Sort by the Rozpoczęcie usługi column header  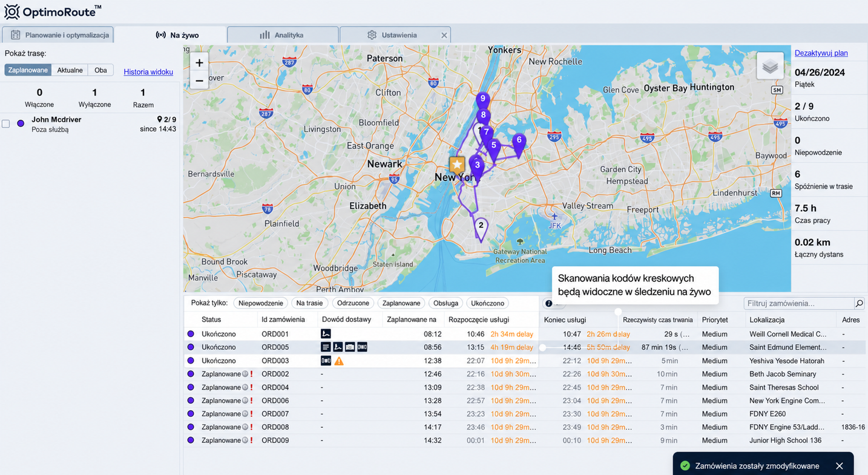479,319
